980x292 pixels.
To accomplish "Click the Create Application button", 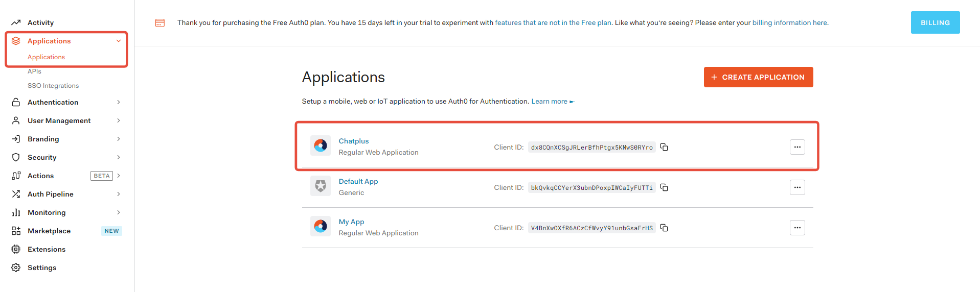I will pyautogui.click(x=758, y=77).
